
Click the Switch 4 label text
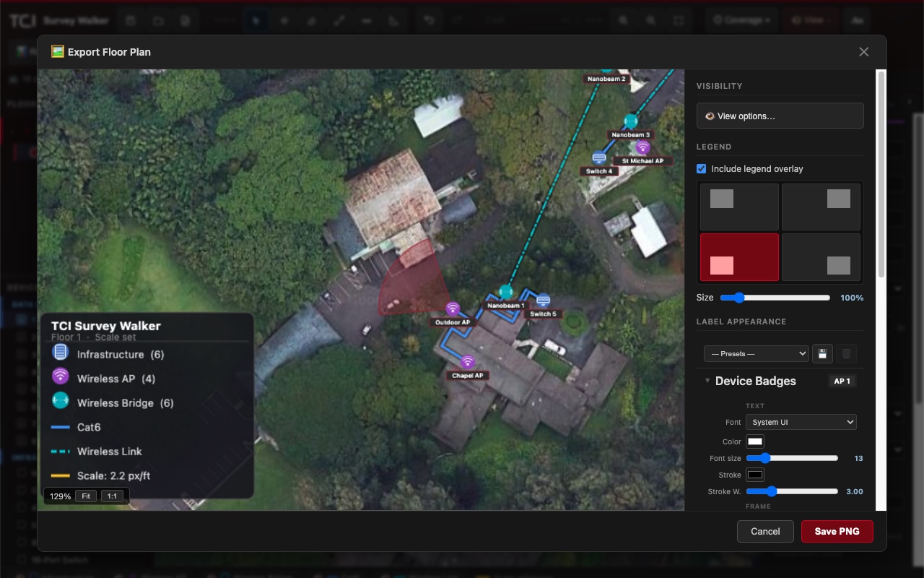599,171
